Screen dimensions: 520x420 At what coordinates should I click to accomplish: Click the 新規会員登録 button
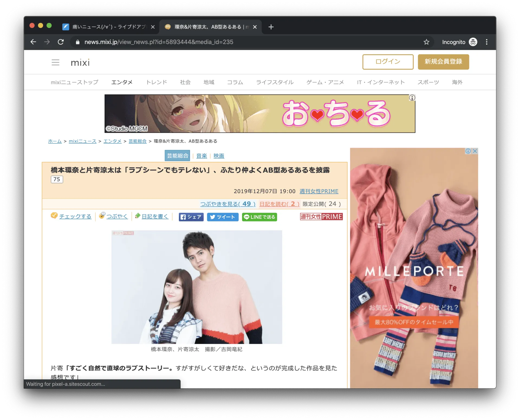tap(443, 62)
